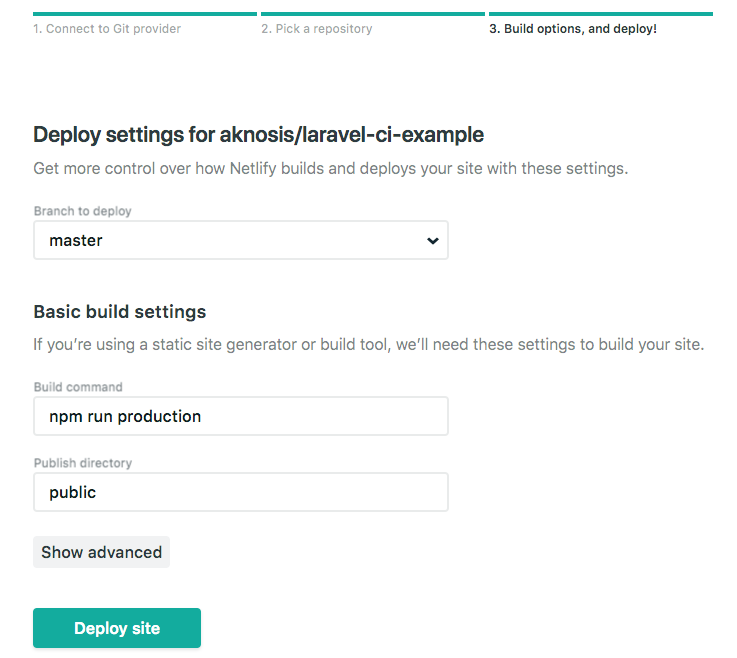Click the progress bar above Connect to Git provider
Image resolution: width=737 pixels, height=658 pixels.
point(145,14)
